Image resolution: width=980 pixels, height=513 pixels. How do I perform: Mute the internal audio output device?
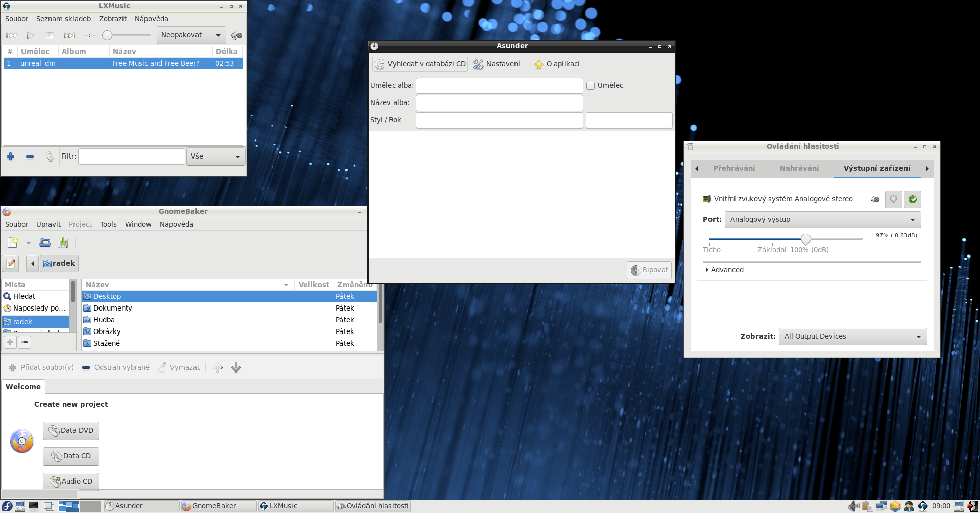[x=875, y=199]
